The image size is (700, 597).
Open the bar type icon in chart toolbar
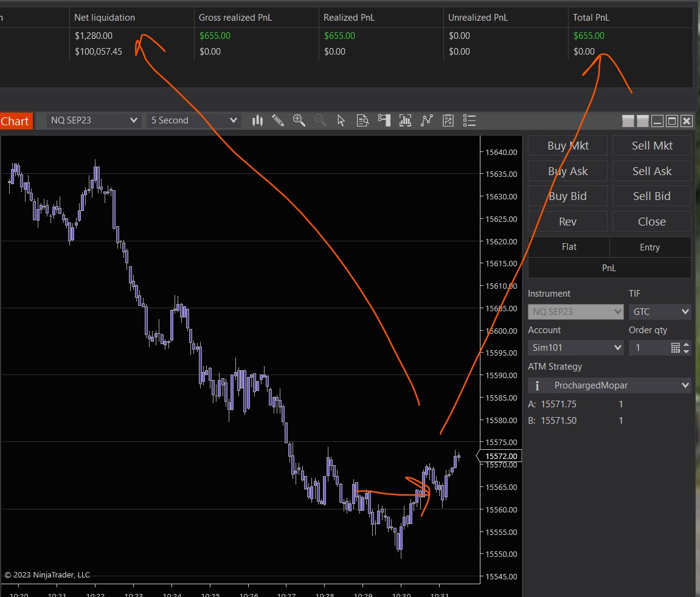coord(257,120)
